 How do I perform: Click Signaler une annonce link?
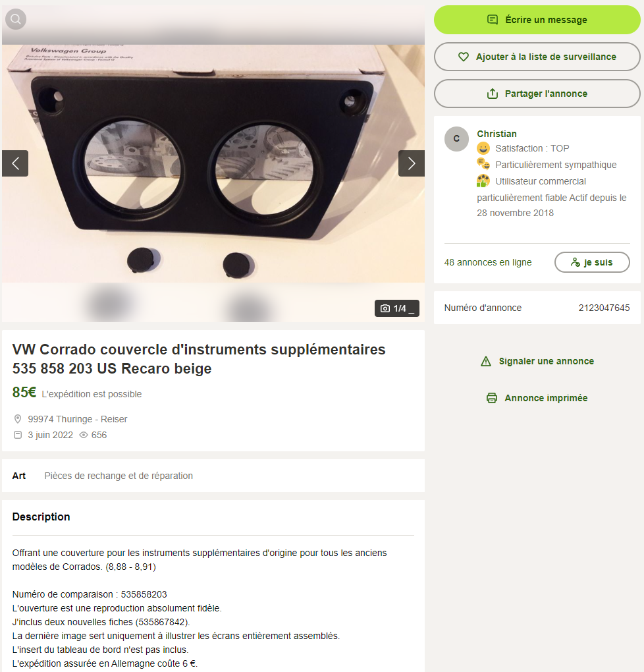(x=547, y=361)
